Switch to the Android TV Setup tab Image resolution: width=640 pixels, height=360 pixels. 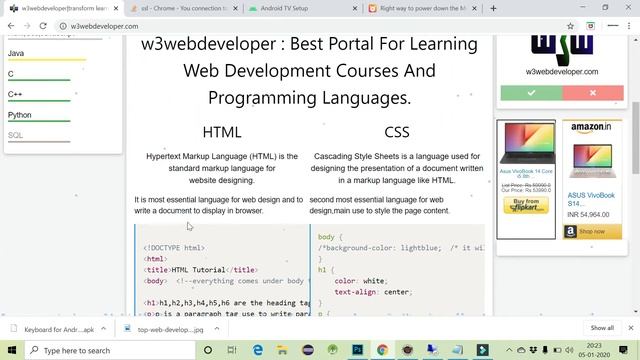click(302, 8)
